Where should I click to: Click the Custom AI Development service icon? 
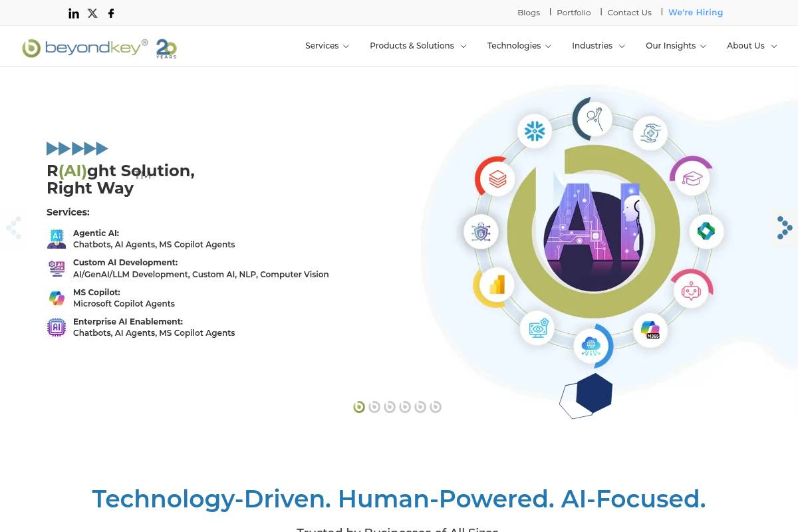57,268
